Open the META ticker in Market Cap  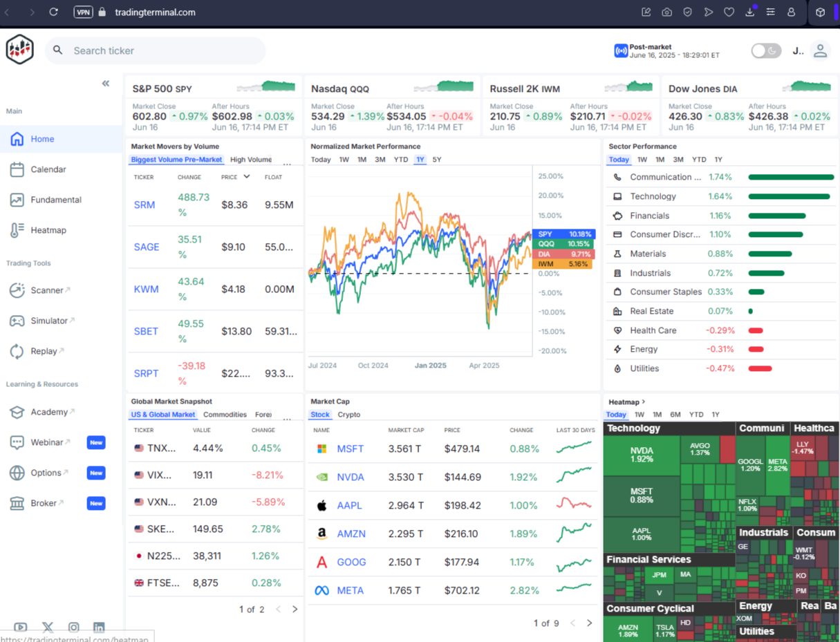351,590
